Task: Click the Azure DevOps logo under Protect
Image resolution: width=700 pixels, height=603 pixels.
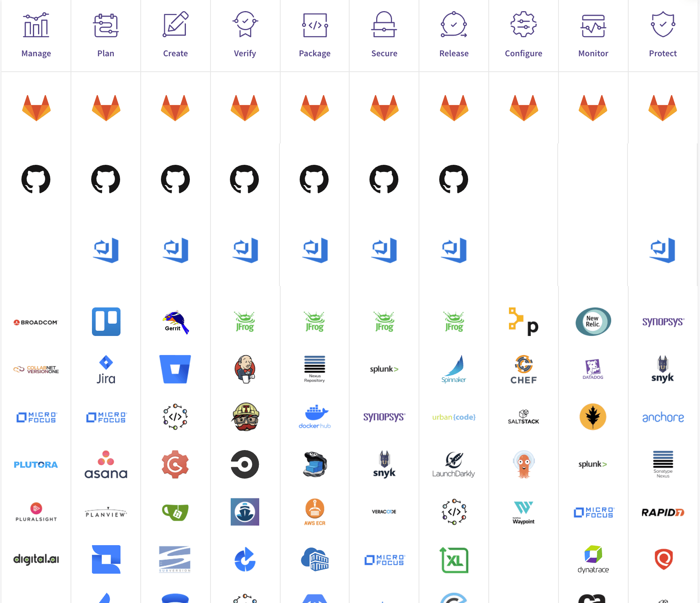Action: pyautogui.click(x=662, y=250)
